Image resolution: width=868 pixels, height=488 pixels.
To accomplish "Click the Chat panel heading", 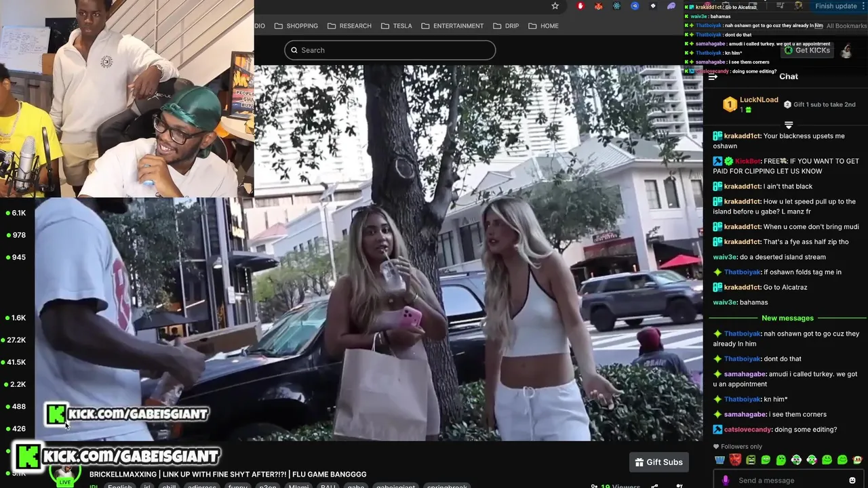I will pyautogui.click(x=789, y=77).
